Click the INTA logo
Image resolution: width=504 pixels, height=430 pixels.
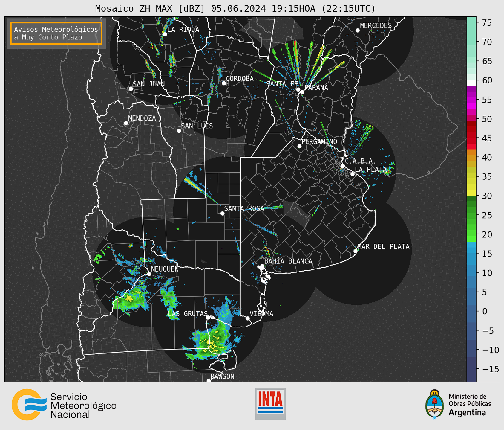270,404
